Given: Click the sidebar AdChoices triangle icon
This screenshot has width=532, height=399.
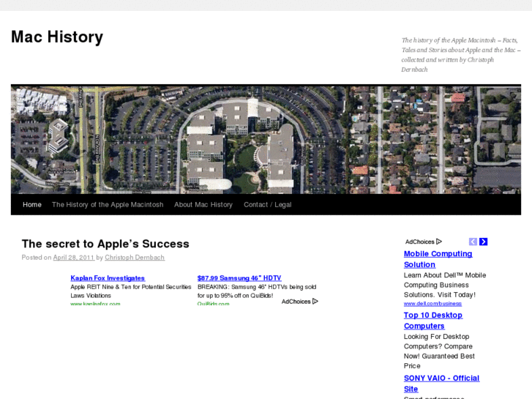Looking at the screenshot, I should (439, 242).
